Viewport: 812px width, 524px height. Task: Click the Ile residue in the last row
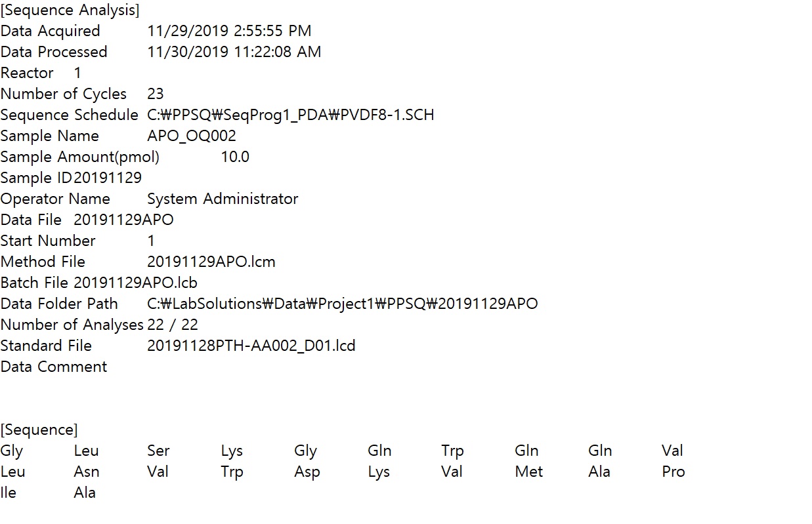point(8,493)
